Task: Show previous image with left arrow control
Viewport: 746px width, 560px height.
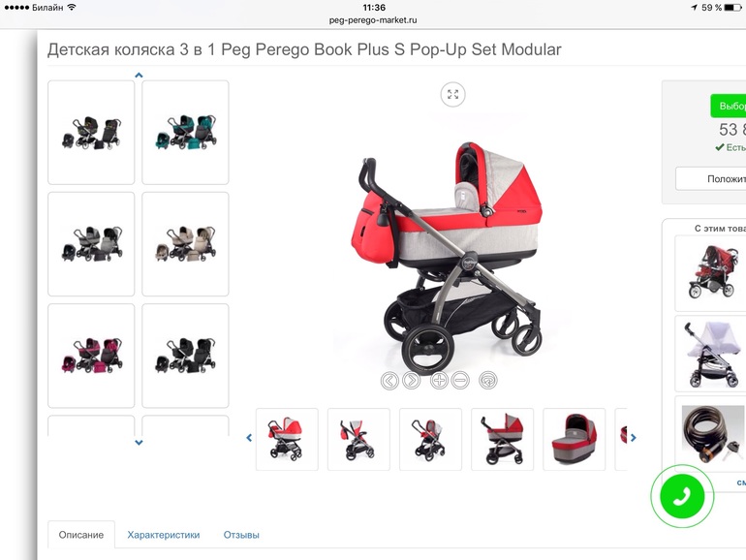Action: (x=389, y=381)
